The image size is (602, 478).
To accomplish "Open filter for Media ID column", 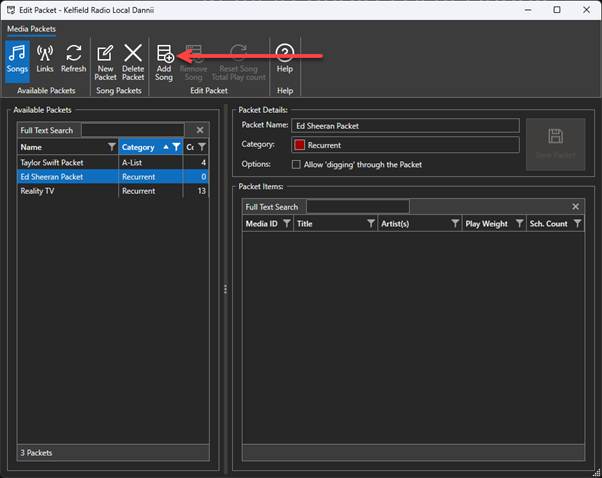I will (x=286, y=223).
